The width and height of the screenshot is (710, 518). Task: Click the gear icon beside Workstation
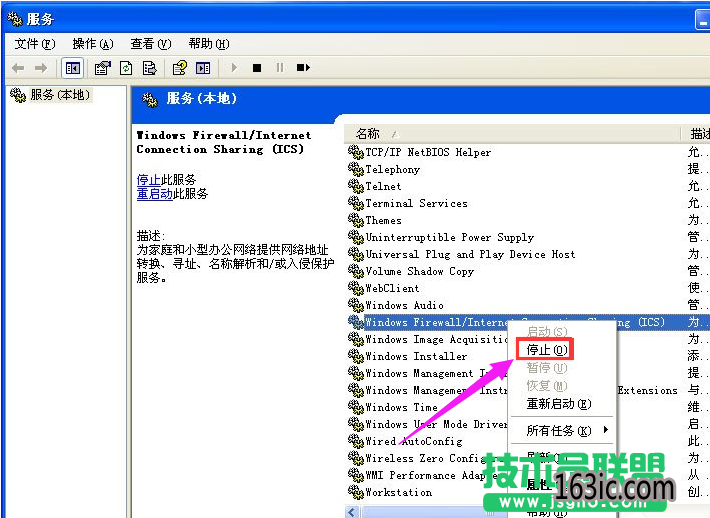[356, 492]
